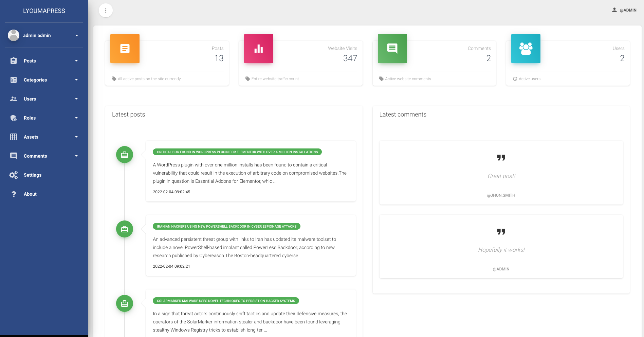Click the quote icon above 'Hopefully it works!'
The width and height of the screenshot is (644, 337).
[501, 232]
